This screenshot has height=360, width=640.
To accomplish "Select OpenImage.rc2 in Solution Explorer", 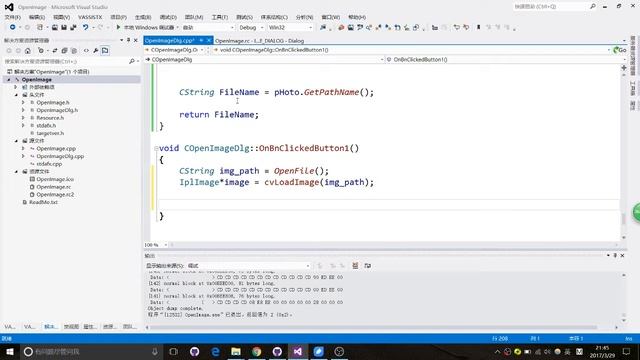I will [55, 195].
